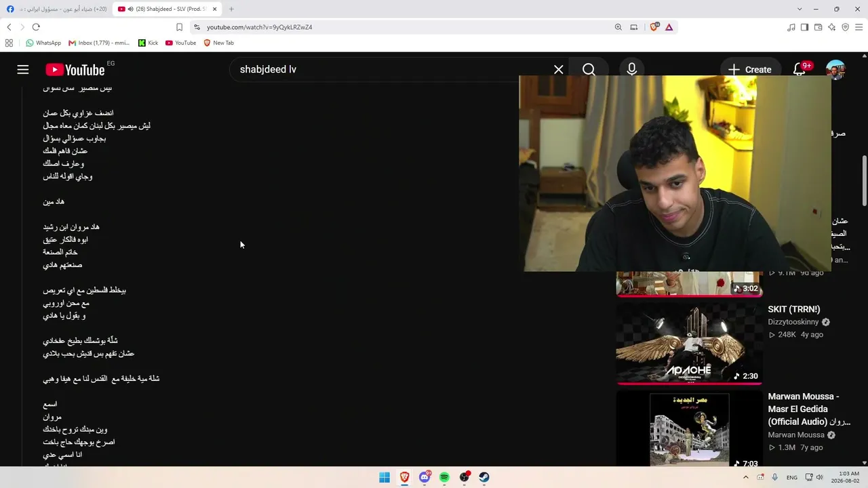
Task: Open the bookmarks apps grid icon
Action: 9,43
